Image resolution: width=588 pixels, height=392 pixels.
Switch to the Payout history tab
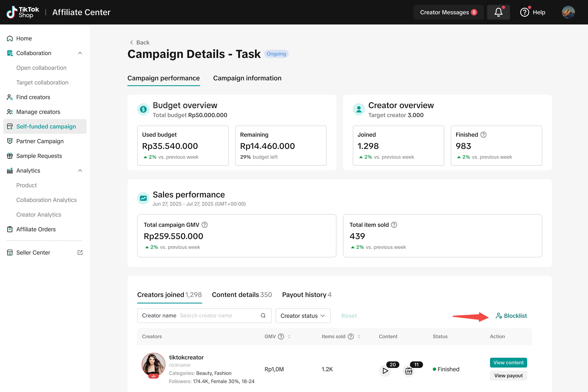[307, 295]
